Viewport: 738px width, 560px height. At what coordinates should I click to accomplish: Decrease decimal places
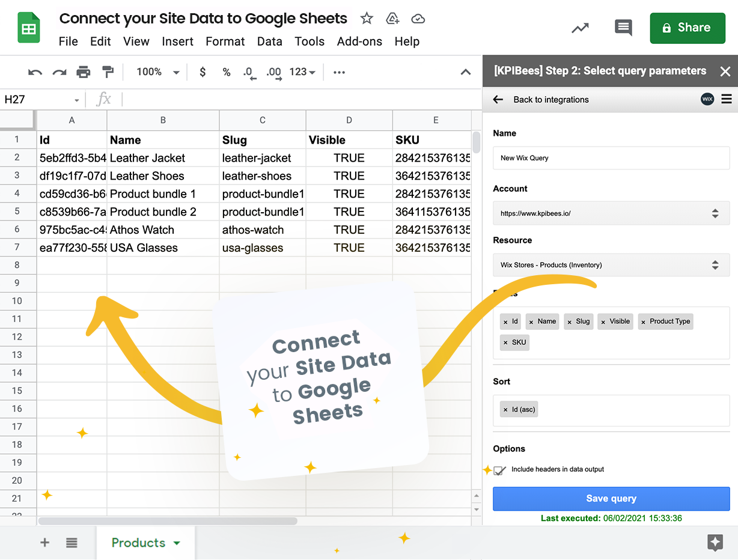point(249,73)
